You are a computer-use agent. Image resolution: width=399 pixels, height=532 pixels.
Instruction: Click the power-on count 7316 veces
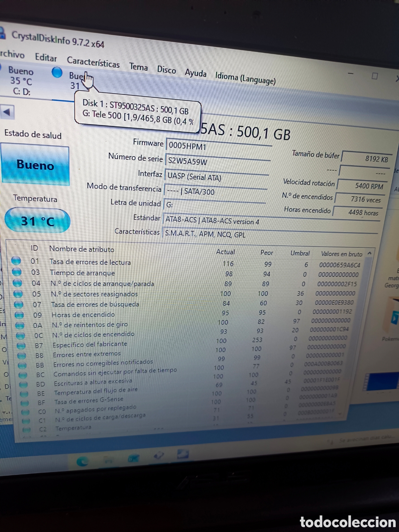point(360,199)
